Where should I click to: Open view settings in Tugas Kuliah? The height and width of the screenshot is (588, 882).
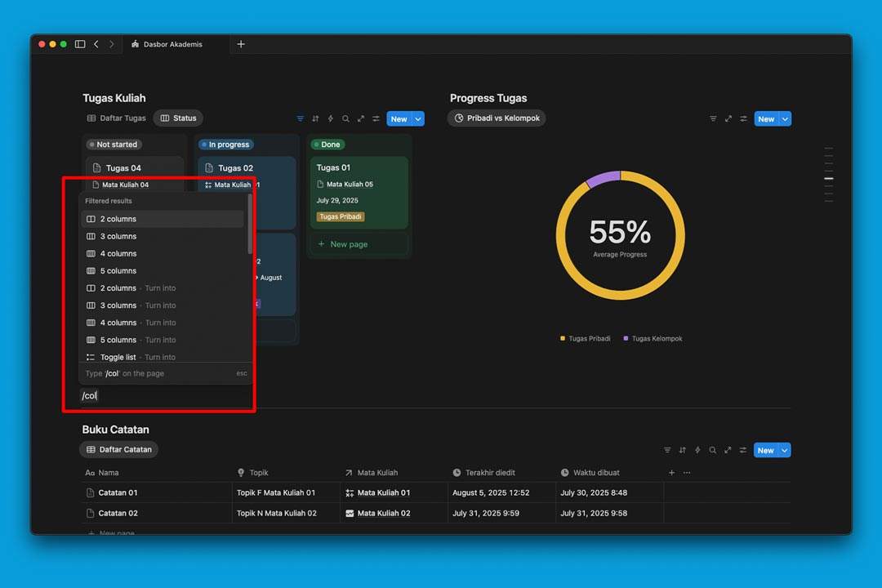pos(376,118)
